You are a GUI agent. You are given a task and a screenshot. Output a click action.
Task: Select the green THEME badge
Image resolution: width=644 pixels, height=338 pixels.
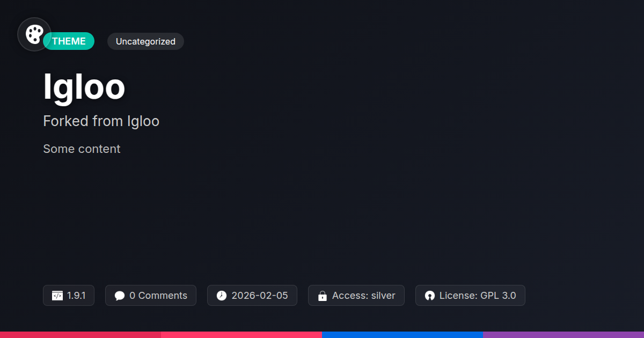tap(69, 41)
